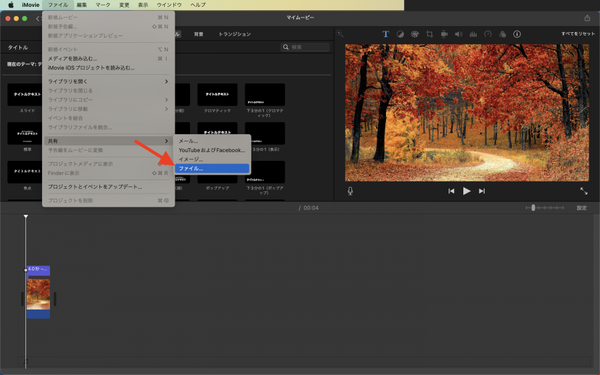Open the camera stabilization tool
600x375 pixels.
click(x=444, y=34)
